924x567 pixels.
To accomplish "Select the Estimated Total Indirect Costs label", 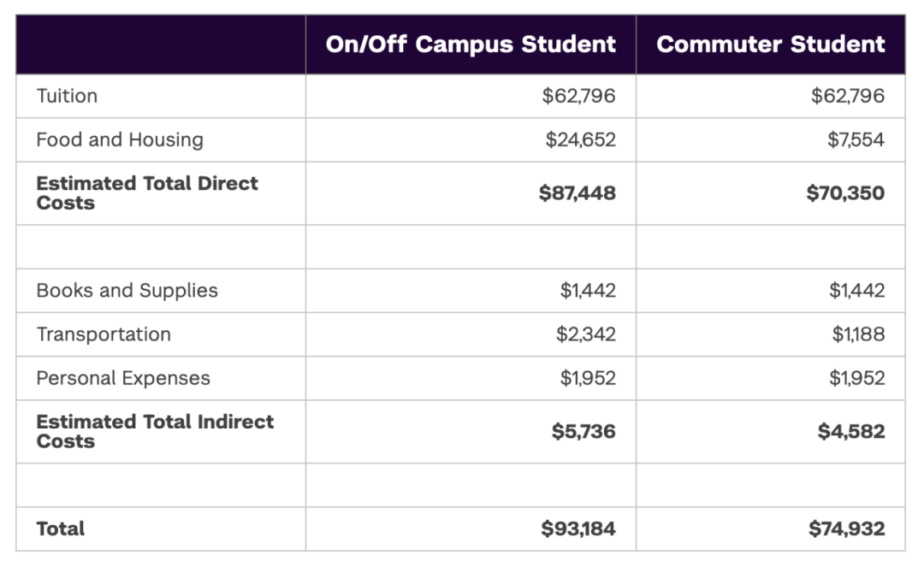I will [x=155, y=431].
